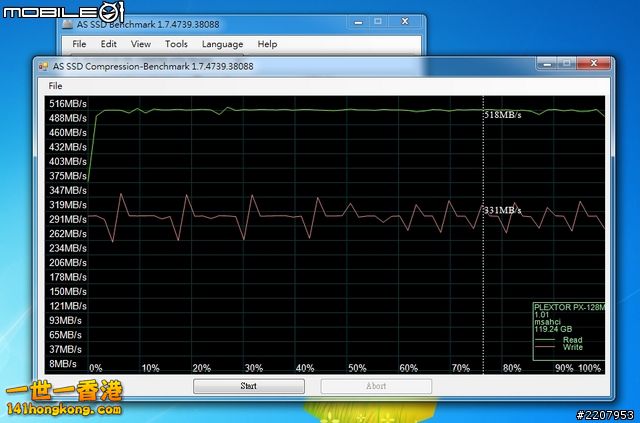Click the grayed-out Abort button
This screenshot has width=640, height=423.
[x=376, y=385]
